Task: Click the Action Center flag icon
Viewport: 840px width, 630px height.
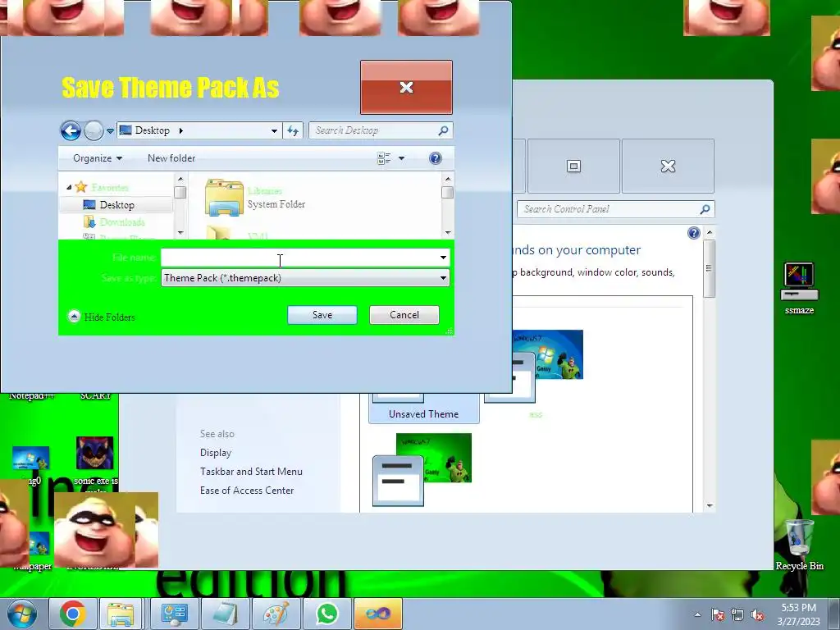Action: tap(718, 614)
